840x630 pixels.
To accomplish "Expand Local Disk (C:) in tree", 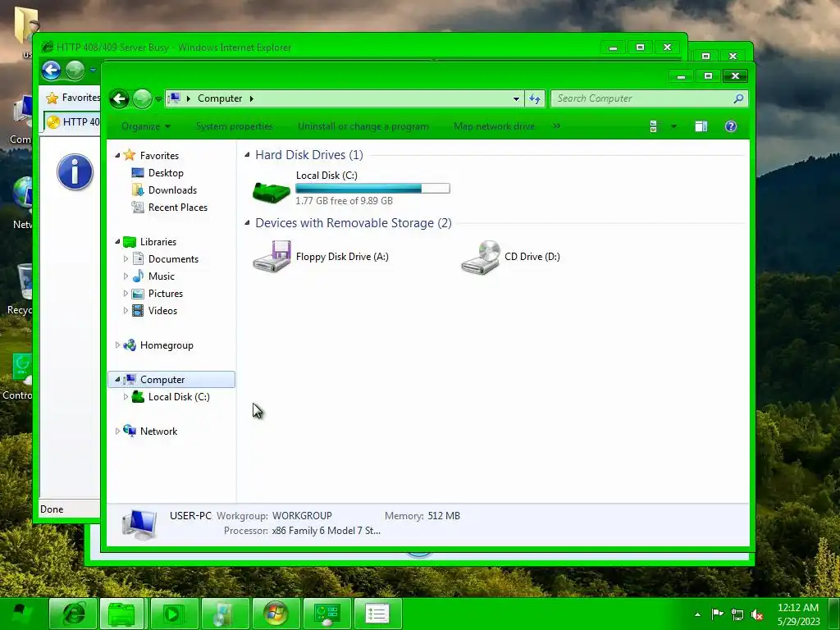I will pyautogui.click(x=126, y=397).
